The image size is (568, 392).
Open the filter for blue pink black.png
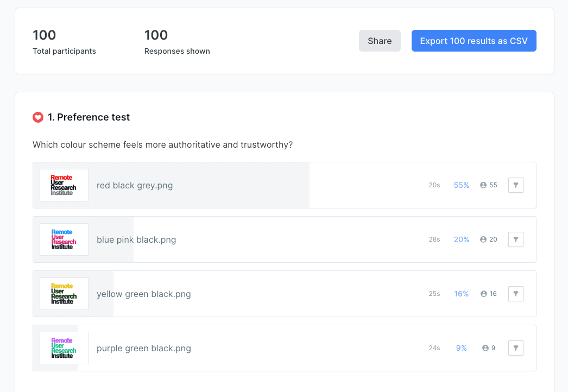[x=515, y=239]
